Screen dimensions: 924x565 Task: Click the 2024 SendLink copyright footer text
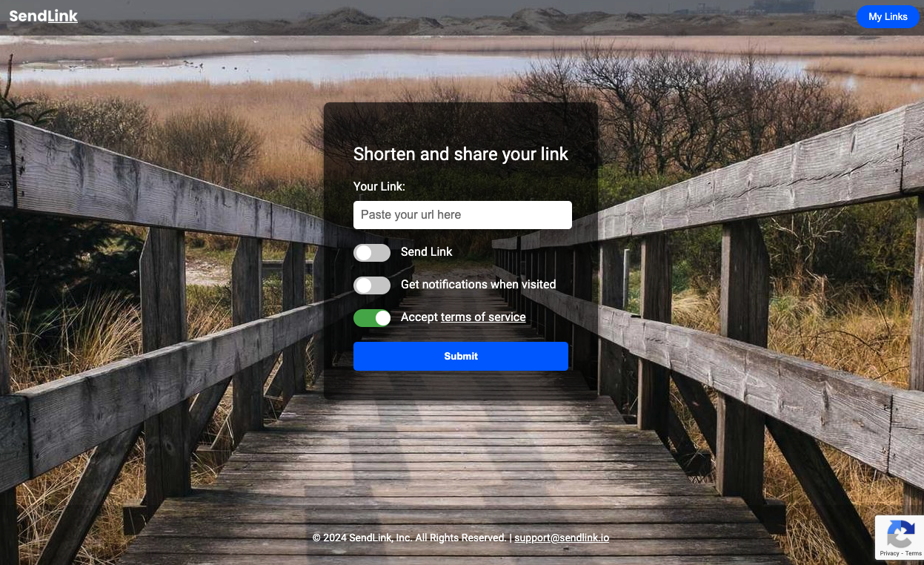410,538
